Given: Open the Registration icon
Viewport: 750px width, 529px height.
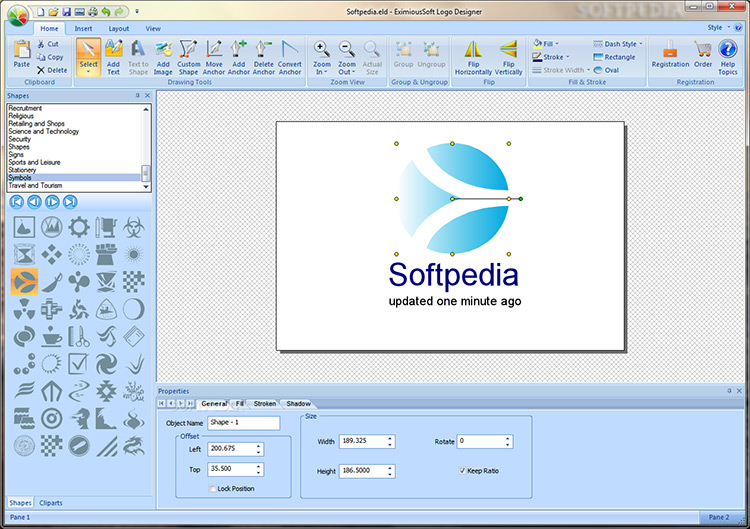Looking at the screenshot, I should [x=670, y=54].
